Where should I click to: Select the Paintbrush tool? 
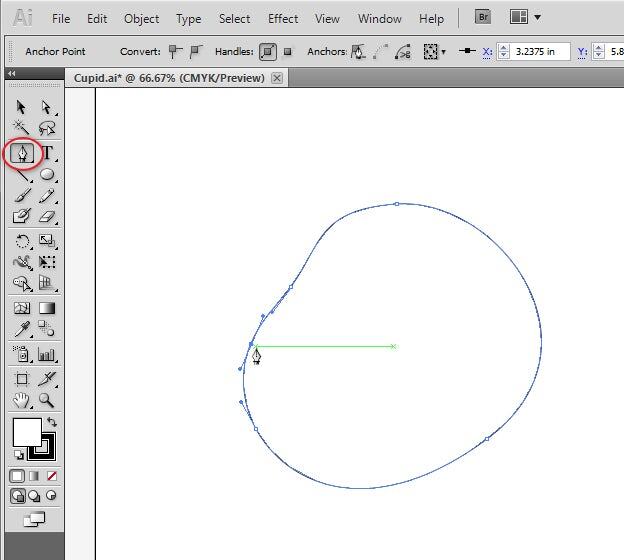pyautogui.click(x=22, y=195)
